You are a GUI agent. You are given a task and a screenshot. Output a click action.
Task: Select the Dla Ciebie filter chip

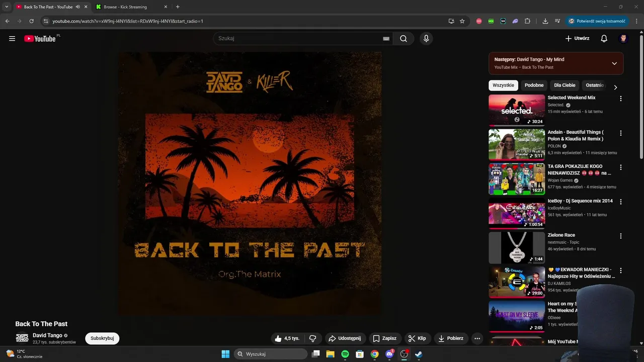565,85
